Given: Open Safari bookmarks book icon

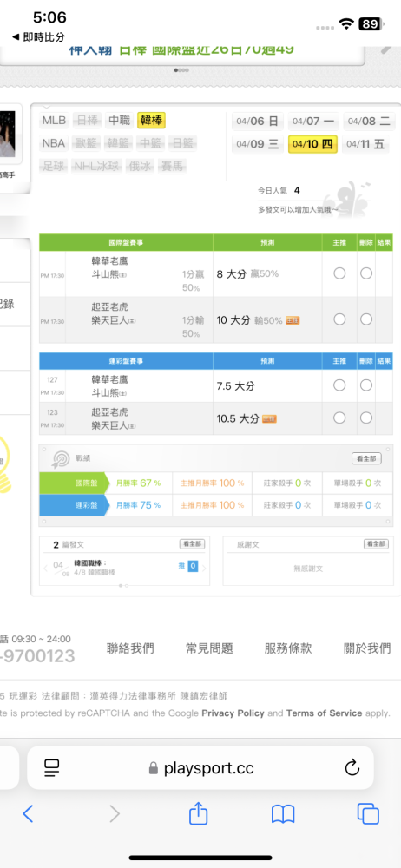Looking at the screenshot, I should pos(282,814).
